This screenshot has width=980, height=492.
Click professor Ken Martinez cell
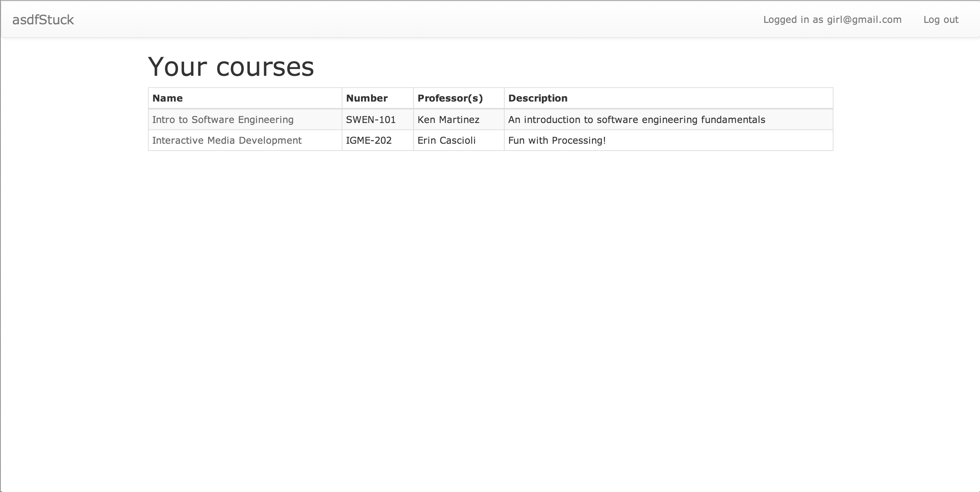tap(448, 120)
